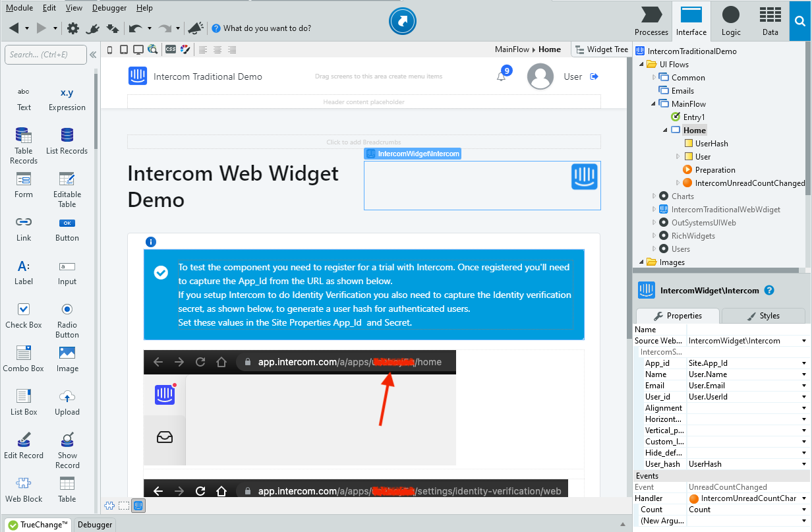Collapse the UI Flows folder

coord(641,64)
